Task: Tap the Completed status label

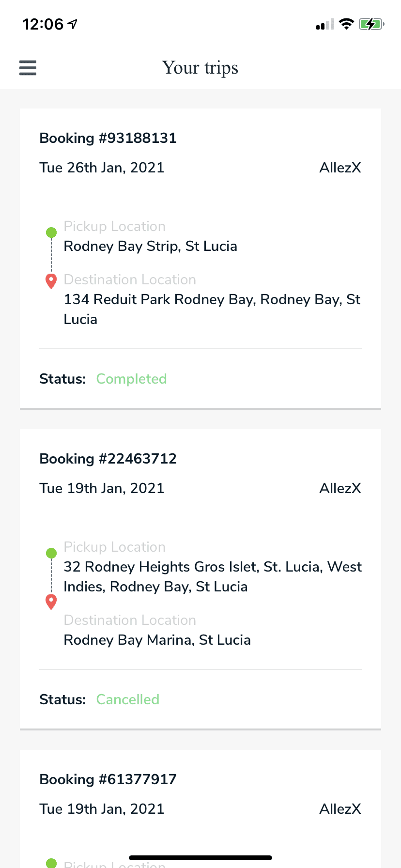Action: coord(131,379)
